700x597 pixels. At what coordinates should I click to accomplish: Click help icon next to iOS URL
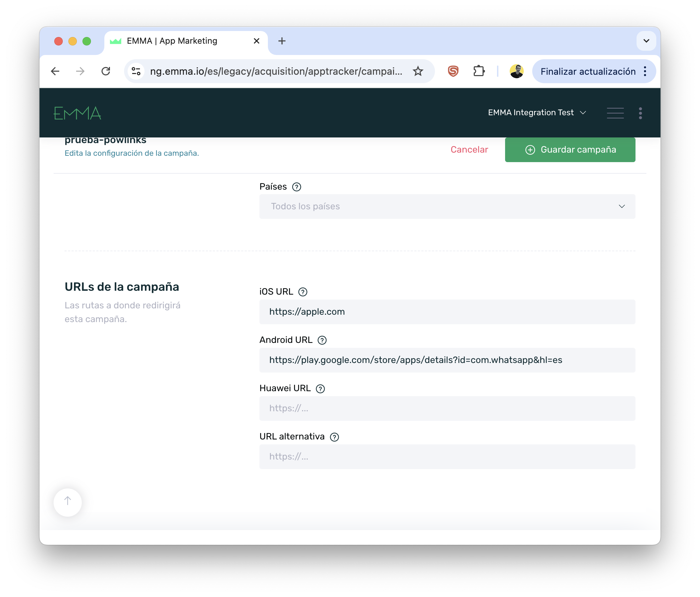tap(303, 292)
